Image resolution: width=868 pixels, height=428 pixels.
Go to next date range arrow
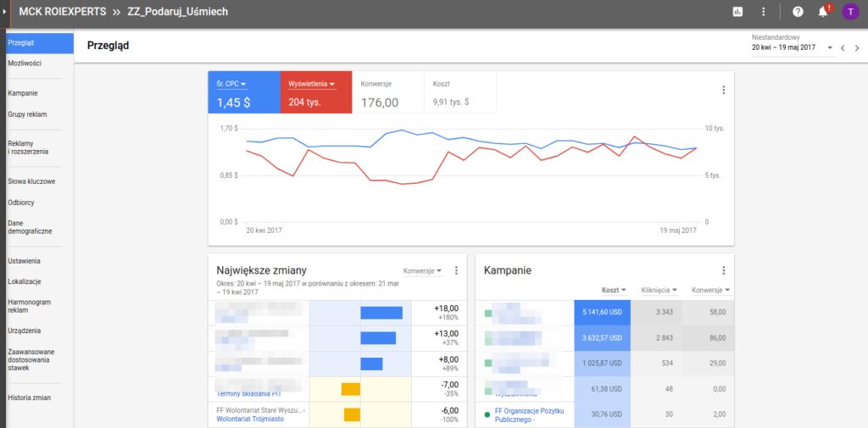pyautogui.click(x=857, y=48)
